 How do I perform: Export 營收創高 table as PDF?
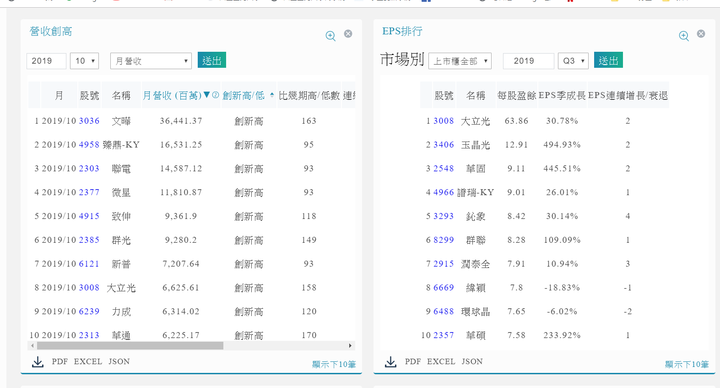click(x=60, y=361)
